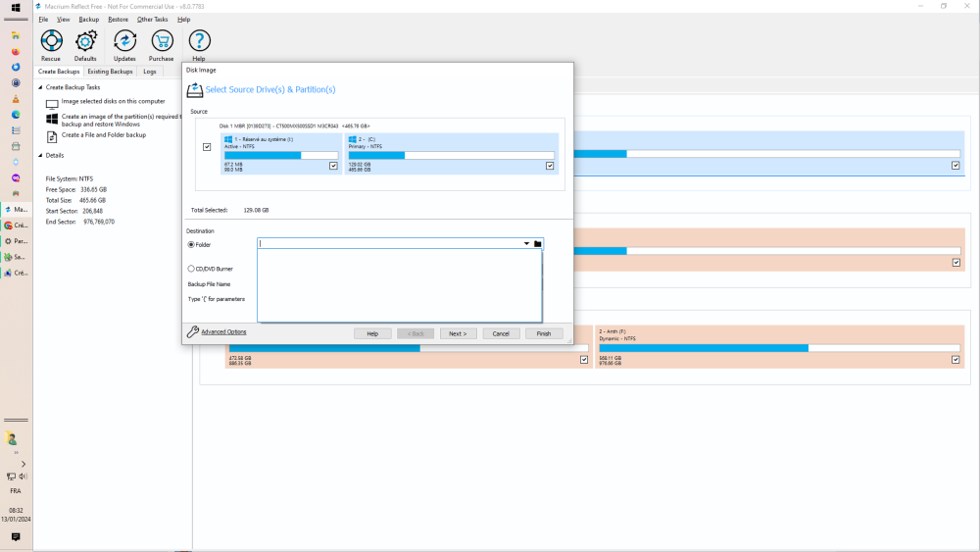Click the volume speaker tray icon
980x552 pixels.
pos(24,477)
